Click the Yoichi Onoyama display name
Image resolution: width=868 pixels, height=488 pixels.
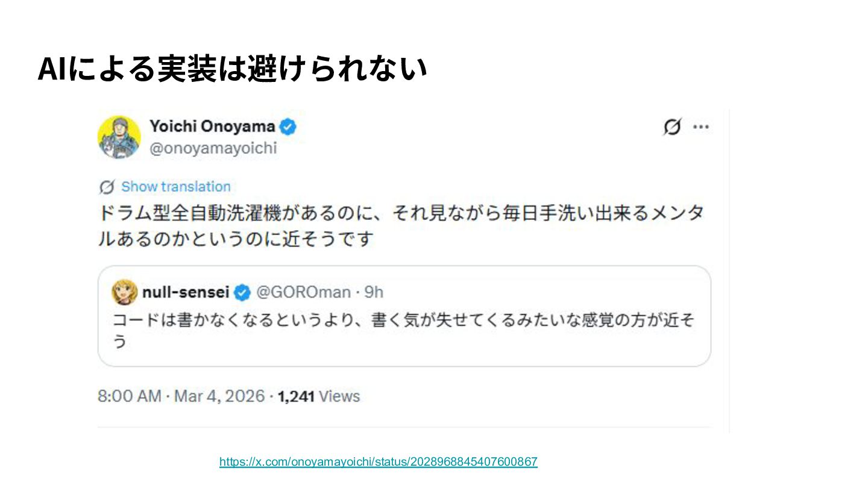click(212, 127)
